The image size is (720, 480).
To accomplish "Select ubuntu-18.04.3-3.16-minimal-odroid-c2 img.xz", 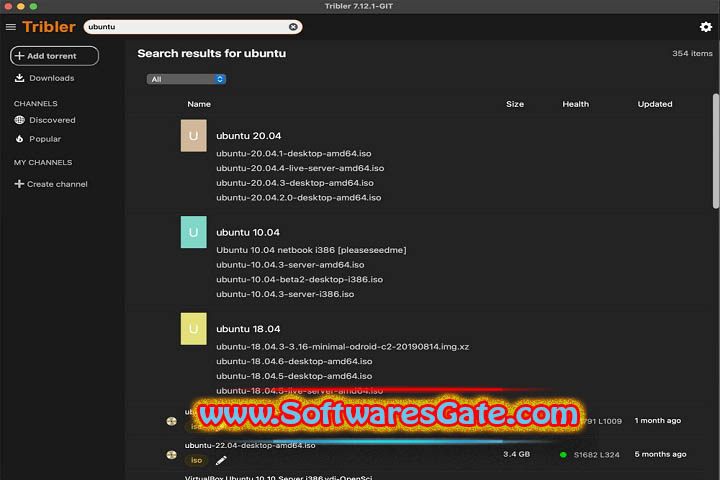I will click(343, 347).
